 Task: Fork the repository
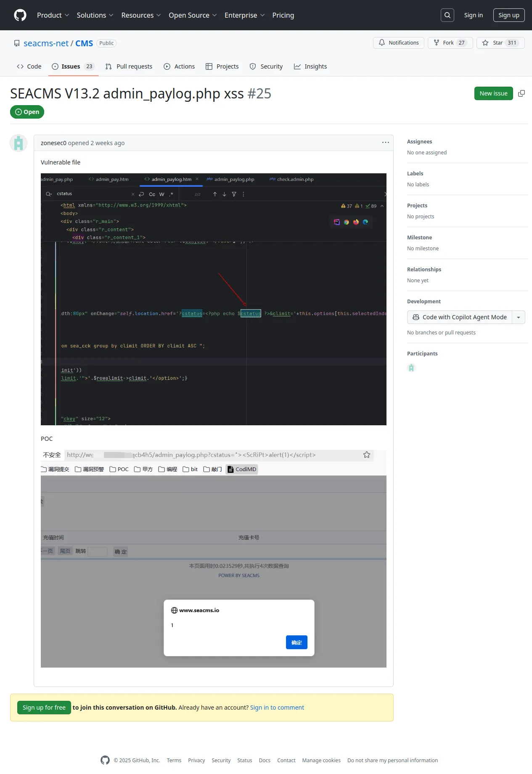tap(450, 43)
